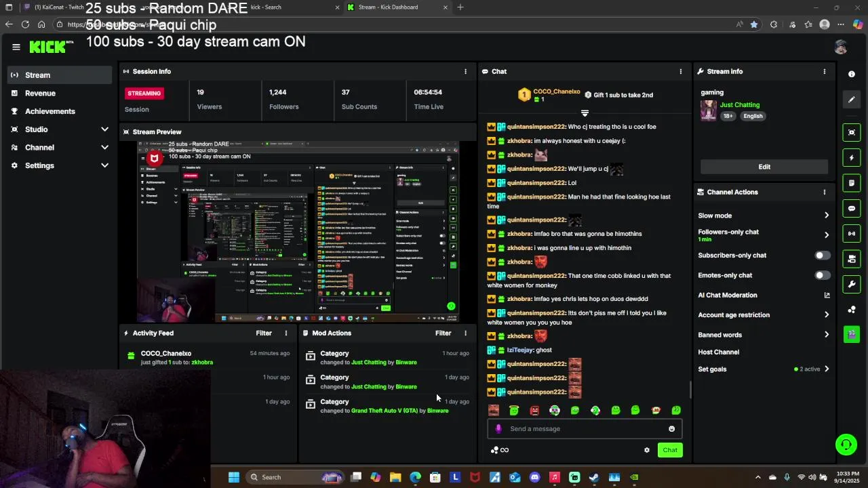Select Revenue in left sidebar
The image size is (868, 488).
(x=60, y=93)
